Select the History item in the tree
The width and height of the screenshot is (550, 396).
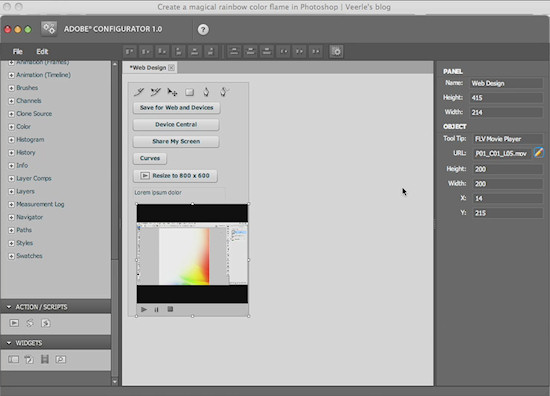[x=26, y=153]
